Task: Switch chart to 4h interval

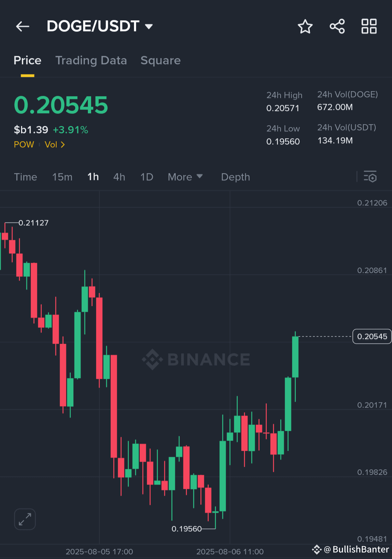Action: tap(119, 177)
